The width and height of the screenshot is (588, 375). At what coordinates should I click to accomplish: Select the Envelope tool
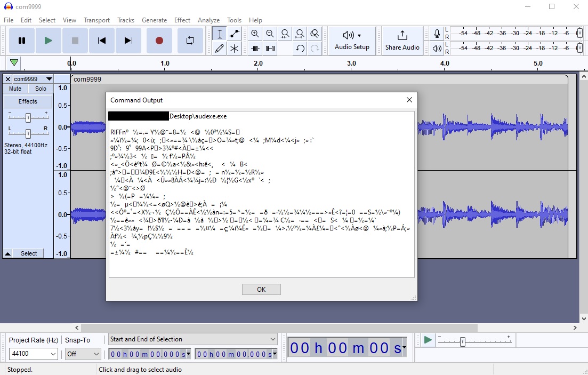coord(235,33)
